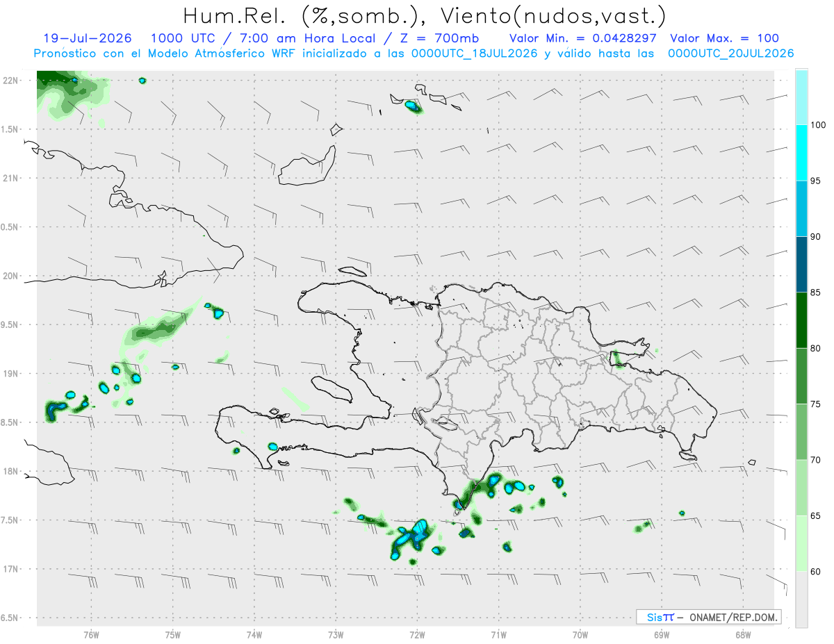Click the '0000UTC_20JUL2026' valid-until time
This screenshot has height=644, width=834.
[731, 53]
